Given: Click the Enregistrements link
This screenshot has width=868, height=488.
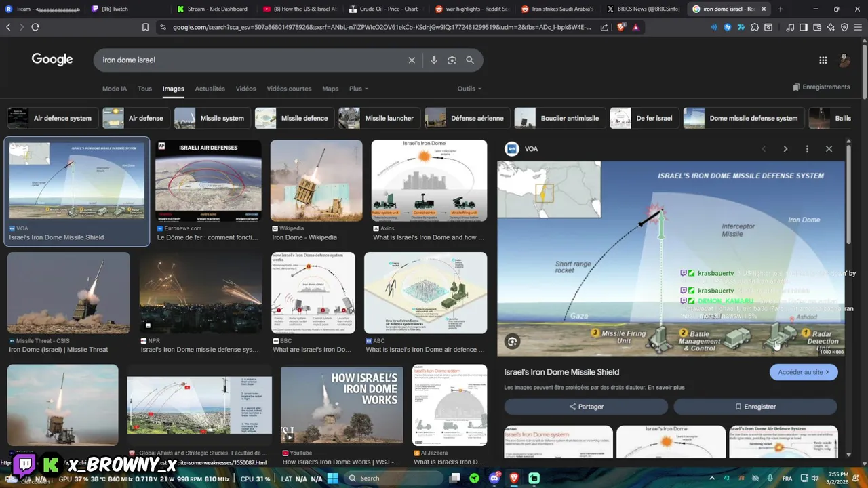Looking at the screenshot, I should [x=821, y=87].
